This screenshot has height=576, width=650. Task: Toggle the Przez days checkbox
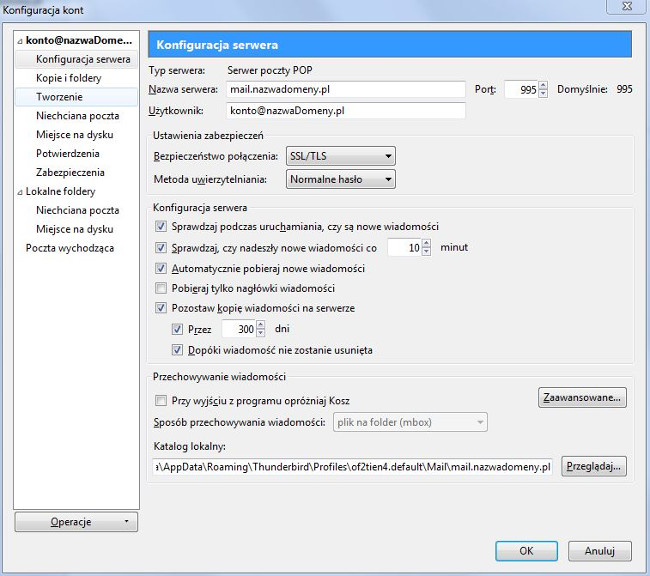click(177, 329)
